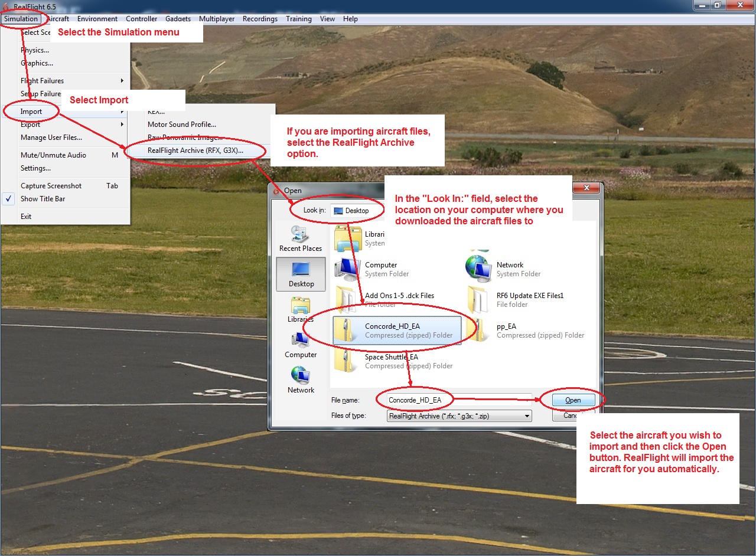Viewport: 756px width, 556px height.
Task: Select the RF6 Update EXE Files1 folder icon
Action: click(478, 300)
